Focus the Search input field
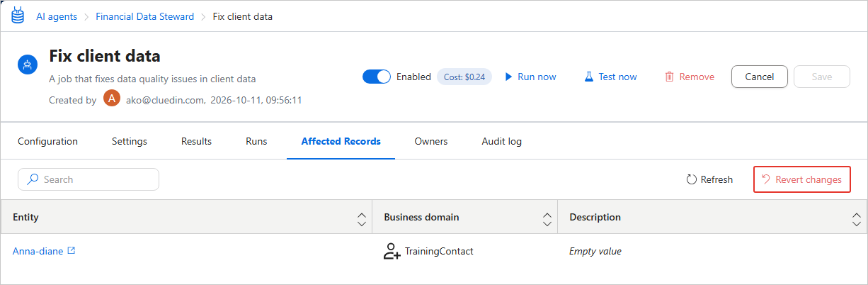This screenshot has height=285, width=868. (88, 179)
